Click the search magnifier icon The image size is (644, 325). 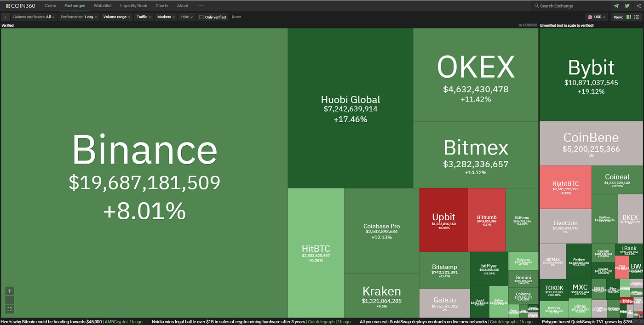click(x=537, y=6)
